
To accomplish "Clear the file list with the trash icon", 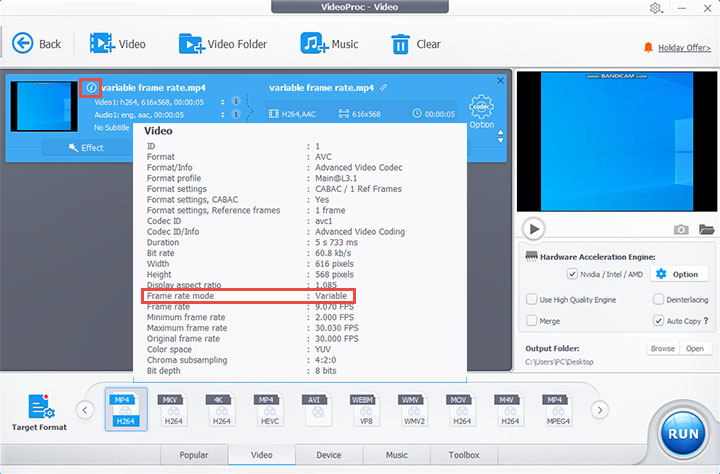I will [416, 44].
